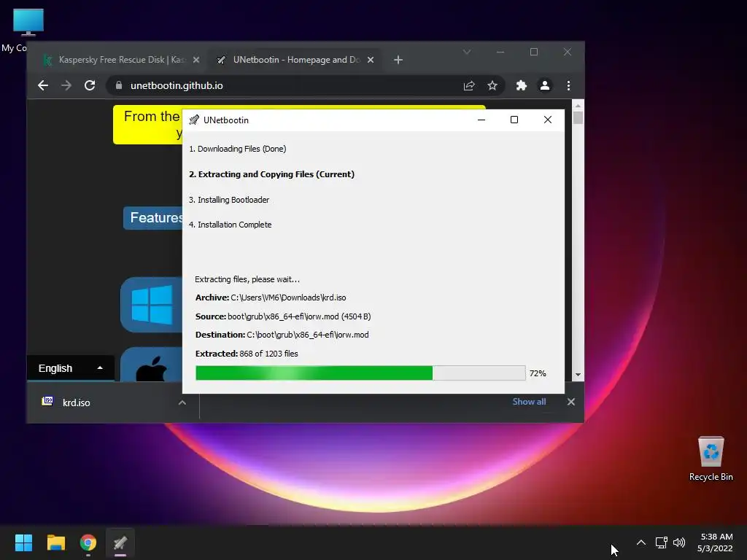Click the UNetbootin extraction progress bar
The height and width of the screenshot is (560, 747).
coord(360,373)
